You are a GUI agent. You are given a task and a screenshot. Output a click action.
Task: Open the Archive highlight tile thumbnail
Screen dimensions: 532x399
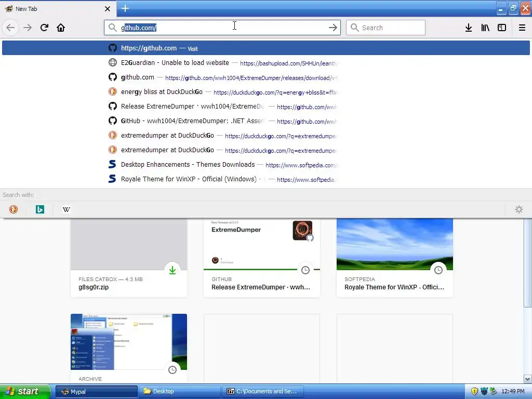point(129,342)
